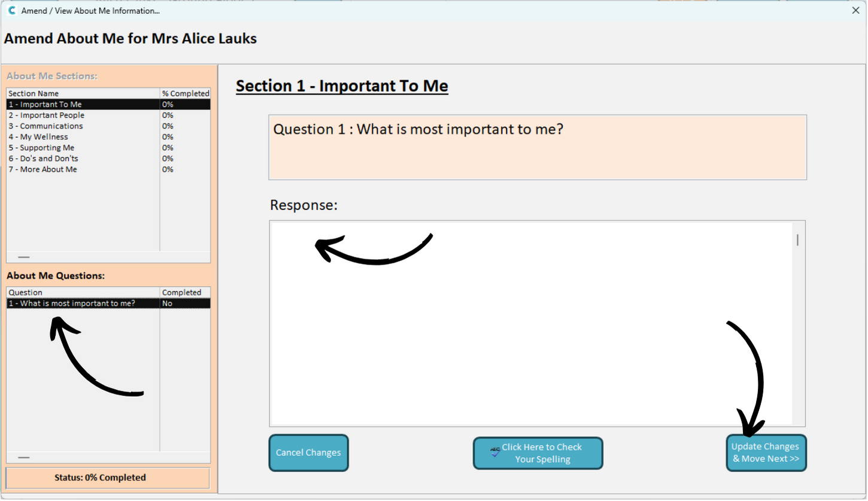This screenshot has width=868, height=501.
Task: Select section 2 - Important People
Action: tap(108, 115)
